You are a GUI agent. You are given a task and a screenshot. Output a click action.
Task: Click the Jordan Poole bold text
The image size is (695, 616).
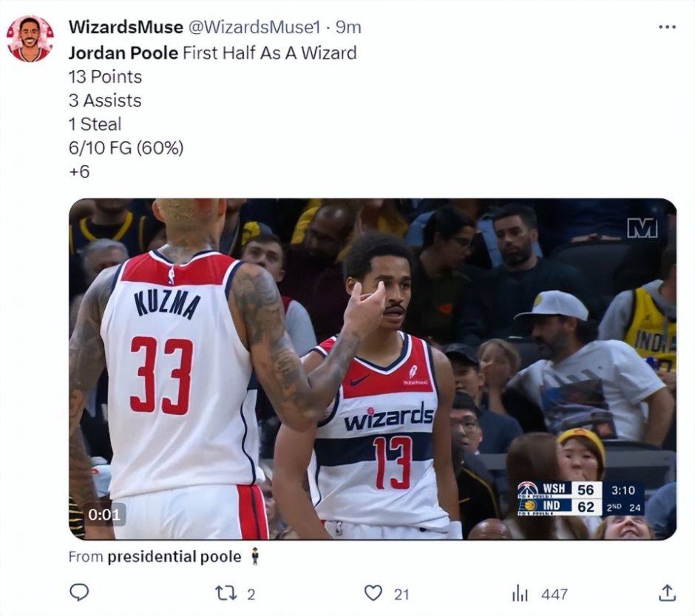click(123, 53)
